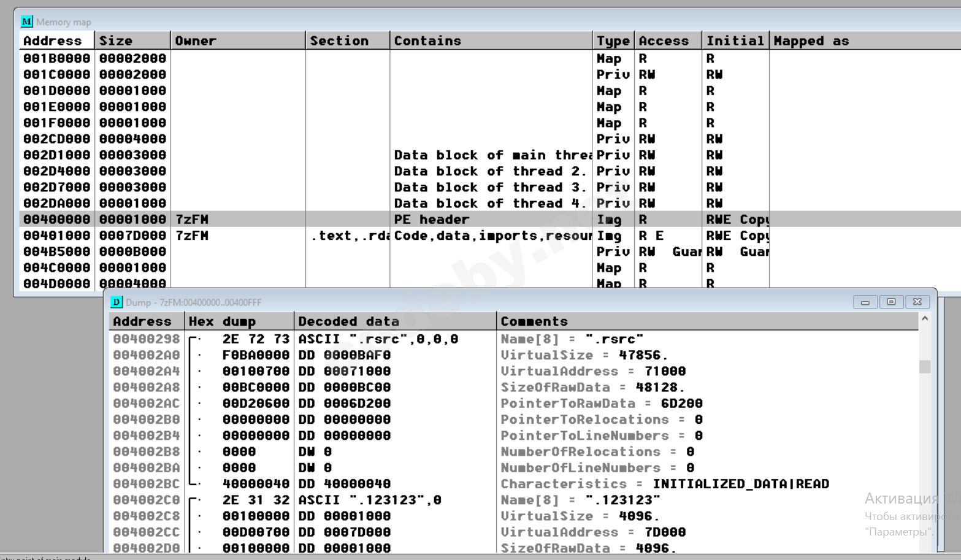Select the 'Data block of thread 4.' row
The image size is (961, 560).
(491, 203)
